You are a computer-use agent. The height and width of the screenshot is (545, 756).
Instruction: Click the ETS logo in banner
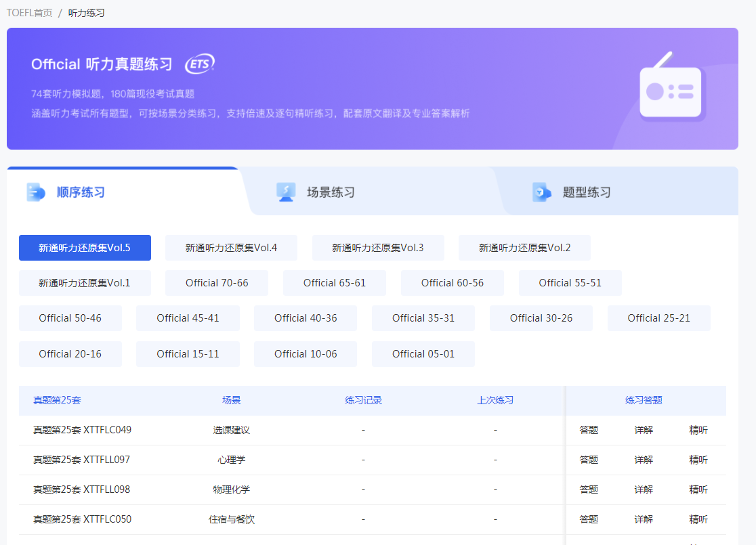(200, 64)
